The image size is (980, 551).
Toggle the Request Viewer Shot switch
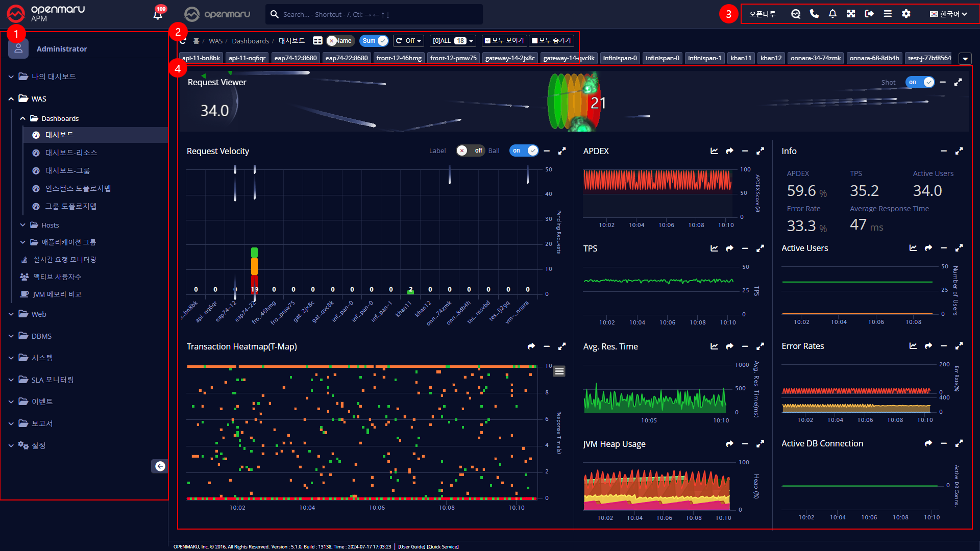point(920,82)
